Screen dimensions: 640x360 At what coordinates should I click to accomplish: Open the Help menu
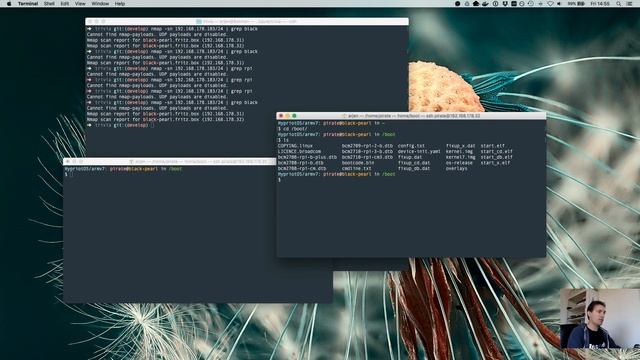(120, 3)
